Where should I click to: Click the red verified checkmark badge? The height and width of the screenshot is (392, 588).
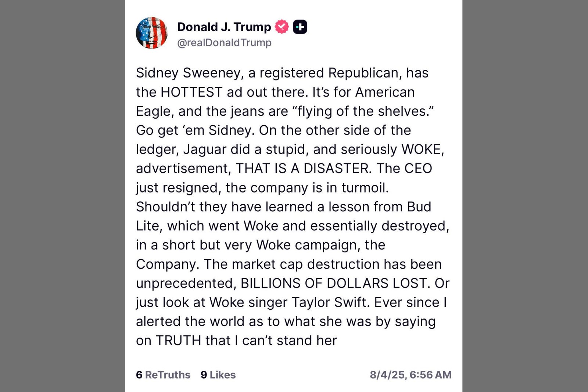(x=282, y=27)
